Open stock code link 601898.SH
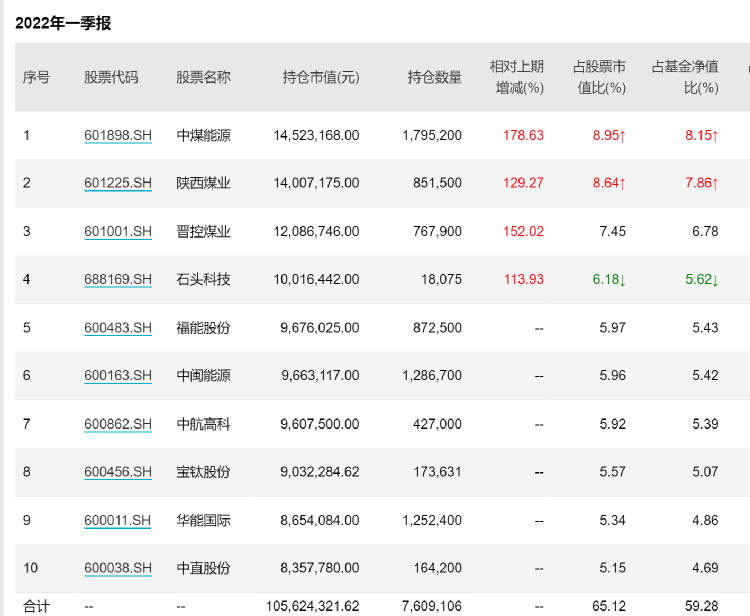The height and width of the screenshot is (616, 750). (118, 135)
